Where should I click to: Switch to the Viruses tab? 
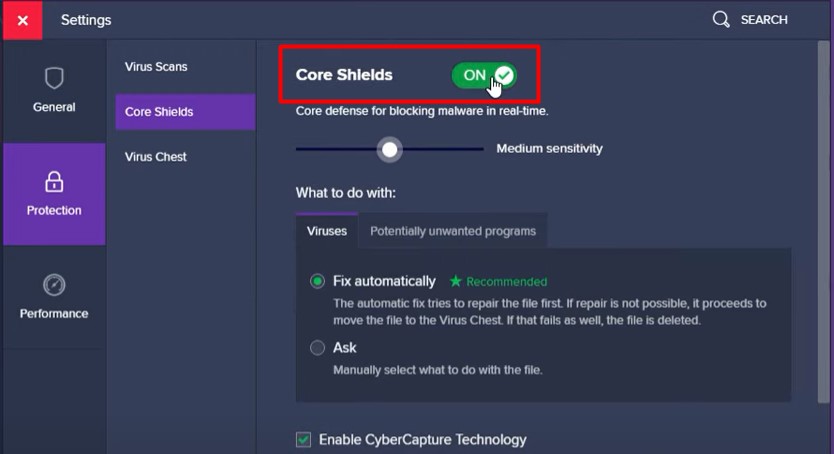tap(327, 231)
